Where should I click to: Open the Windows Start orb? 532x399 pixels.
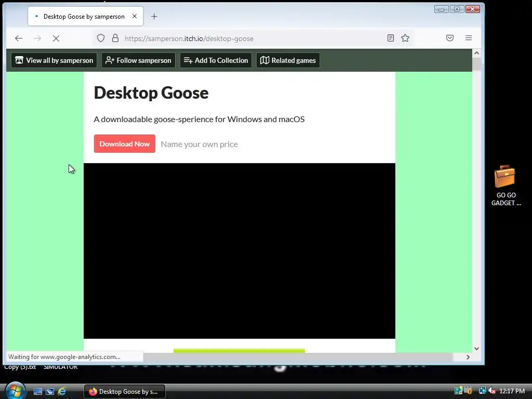(x=15, y=391)
